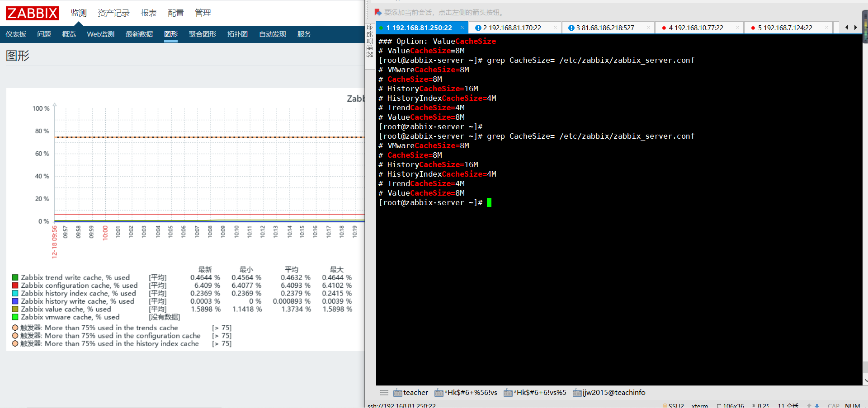This screenshot has width=868, height=408.
Task: Click the *Hk$#6+%56!vs quick command button
Action: (x=466, y=393)
